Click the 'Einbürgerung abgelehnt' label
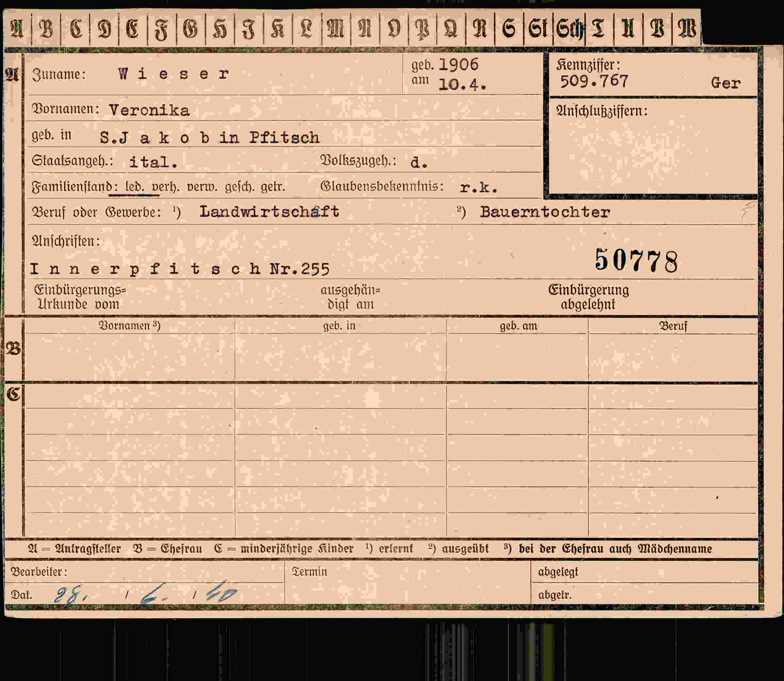Viewport: 784px width, 681px height. (588, 297)
